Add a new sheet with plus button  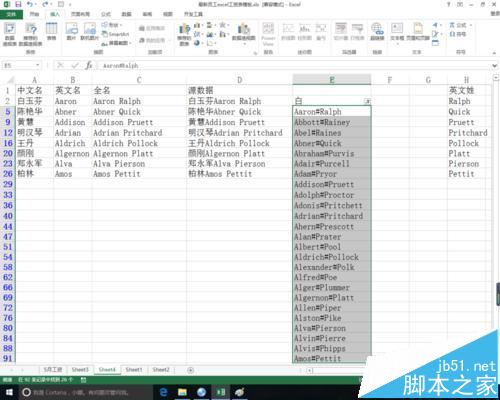tap(190, 370)
